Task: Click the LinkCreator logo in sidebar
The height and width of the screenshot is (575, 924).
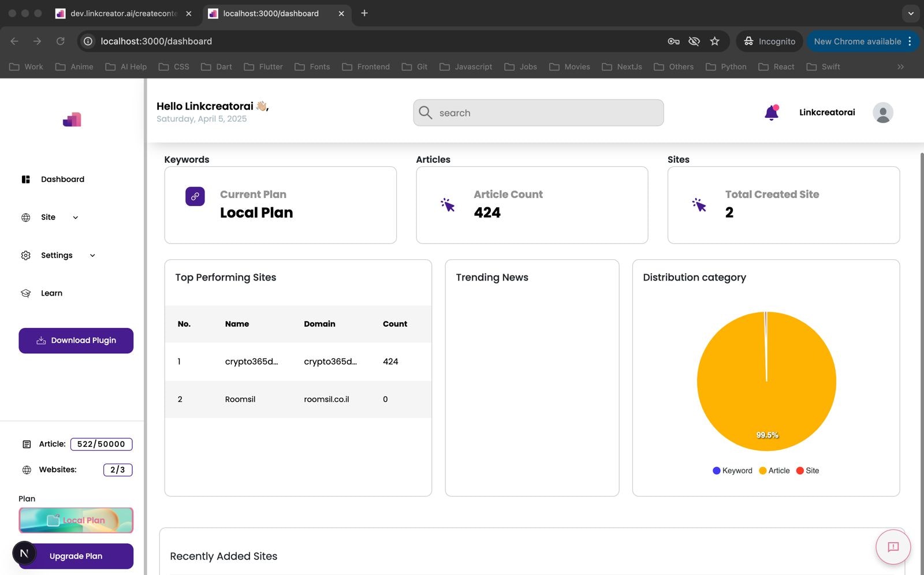Action: pos(72,120)
